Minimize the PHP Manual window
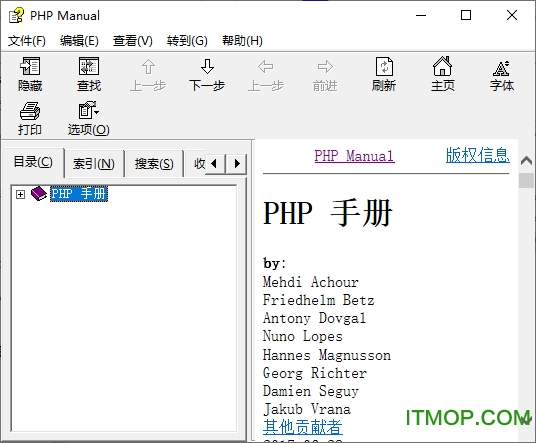The image size is (536, 443). point(421,15)
